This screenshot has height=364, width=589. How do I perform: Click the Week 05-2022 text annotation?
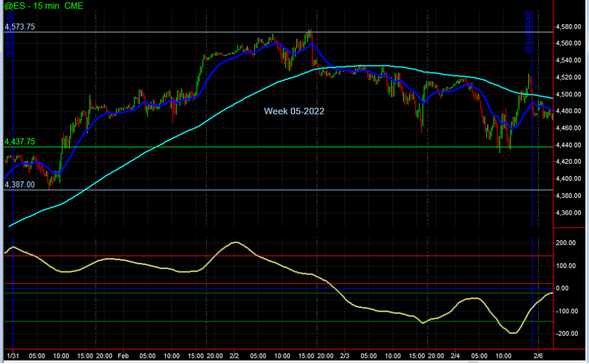point(294,111)
